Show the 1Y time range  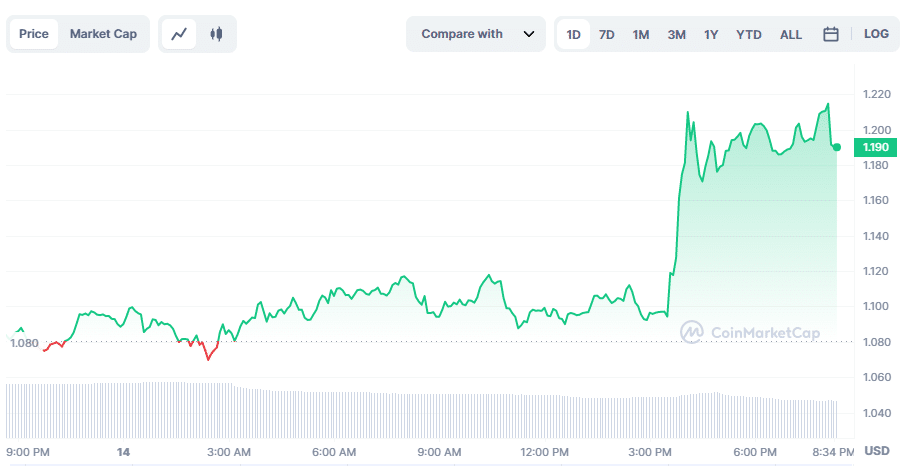click(x=711, y=34)
